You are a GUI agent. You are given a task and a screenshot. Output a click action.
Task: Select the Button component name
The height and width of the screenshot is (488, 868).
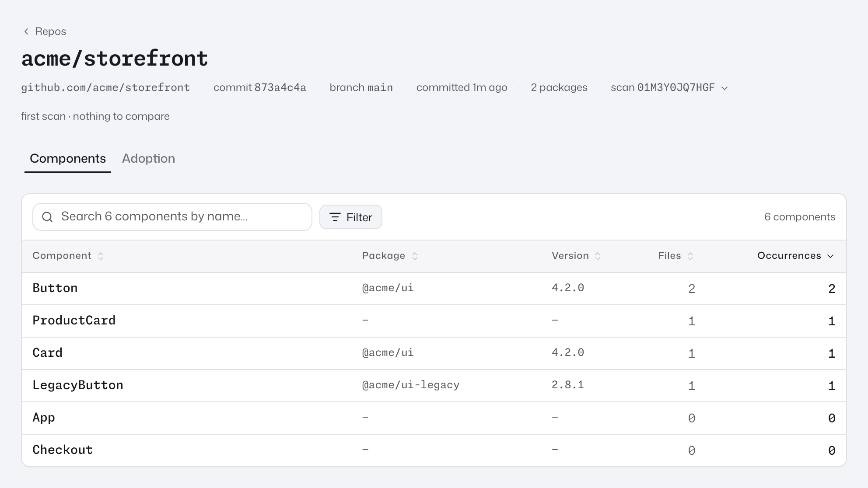click(x=55, y=288)
